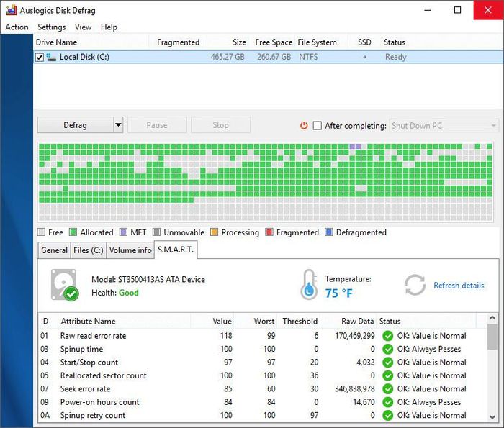Screen dimensions: 504x428
Task: Open the Action menu
Action: click(17, 27)
